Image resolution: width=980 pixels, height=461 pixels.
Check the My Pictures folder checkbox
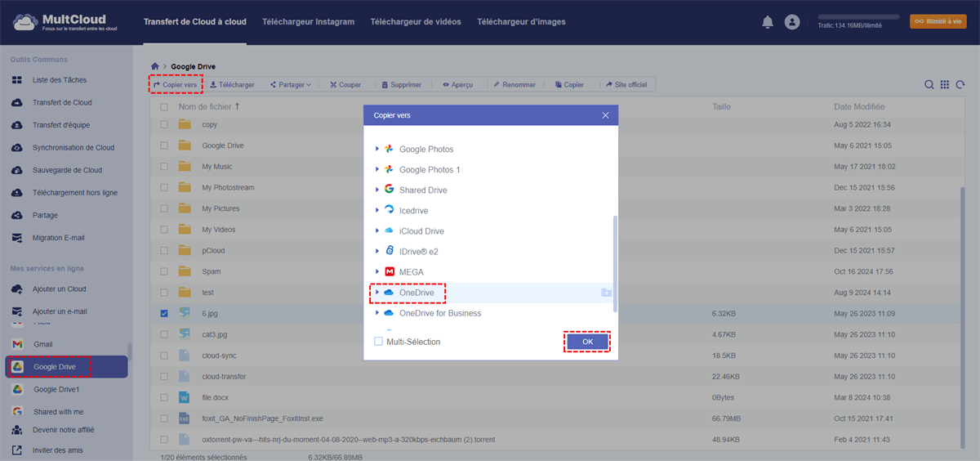click(164, 208)
